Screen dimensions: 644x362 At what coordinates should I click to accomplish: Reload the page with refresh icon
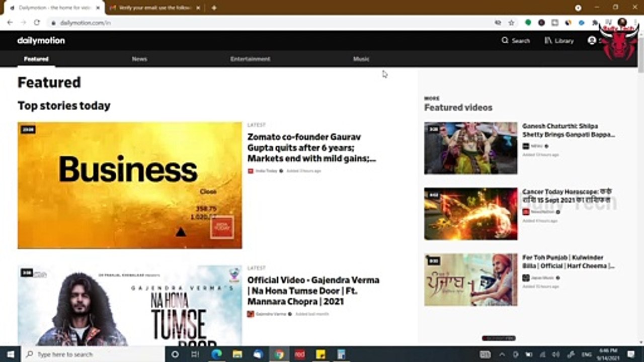(37, 23)
